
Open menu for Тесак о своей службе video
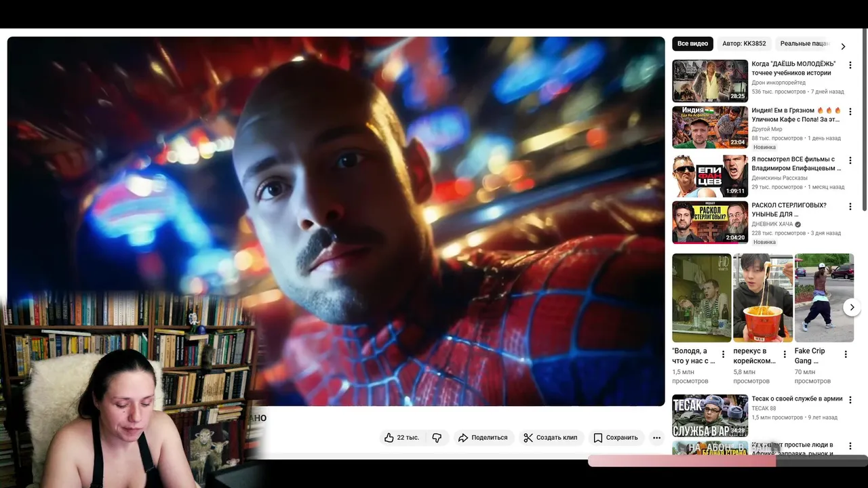point(850,401)
